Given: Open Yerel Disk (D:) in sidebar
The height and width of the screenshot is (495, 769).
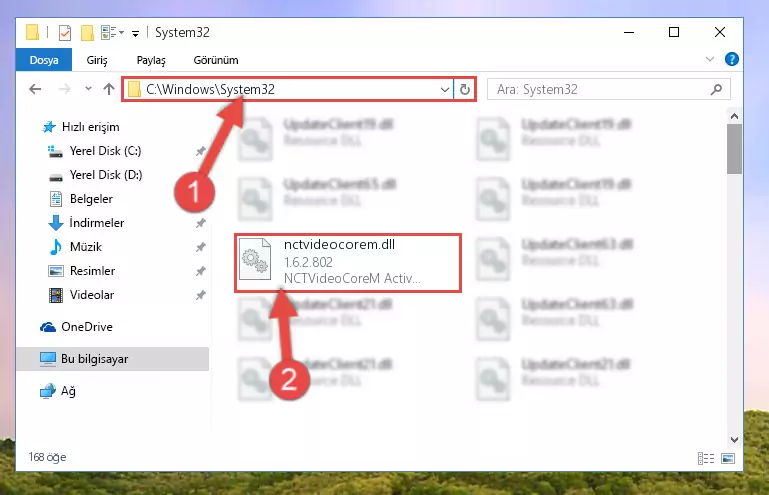Looking at the screenshot, I should [96, 175].
